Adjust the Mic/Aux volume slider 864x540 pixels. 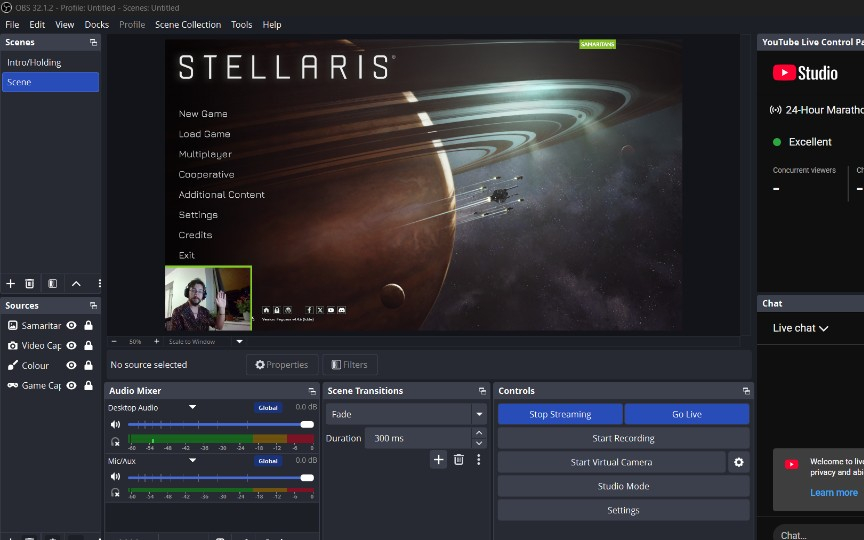click(x=220, y=477)
